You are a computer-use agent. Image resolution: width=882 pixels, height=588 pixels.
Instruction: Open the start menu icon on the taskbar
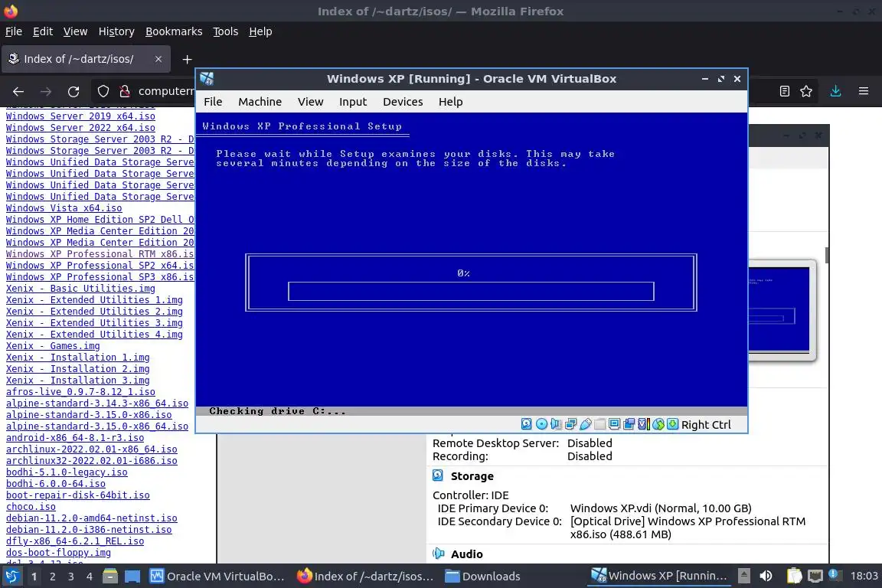[11, 577]
